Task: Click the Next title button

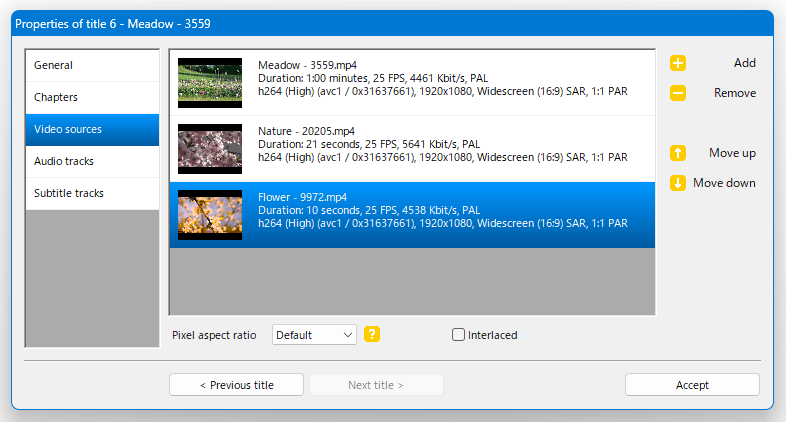Action: [376, 385]
